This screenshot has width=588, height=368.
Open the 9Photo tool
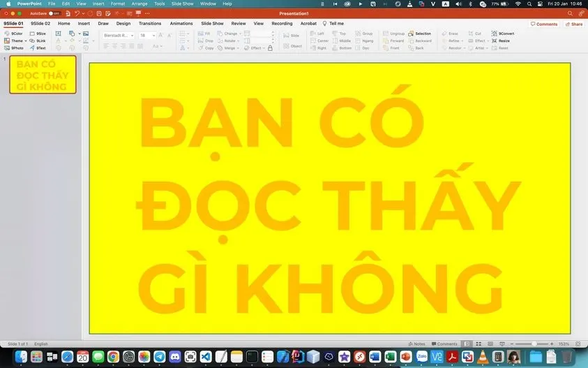(x=8, y=48)
